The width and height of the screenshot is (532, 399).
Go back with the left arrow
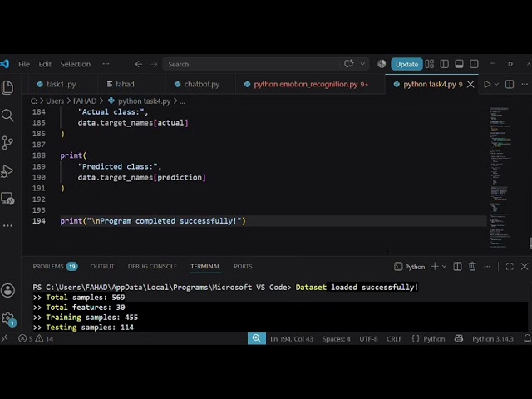tap(139, 64)
